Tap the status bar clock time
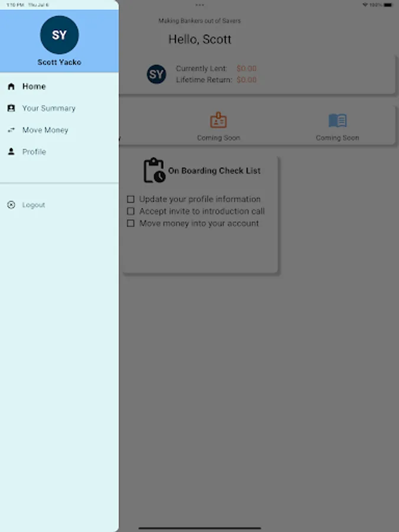399x532 pixels. [15, 5]
